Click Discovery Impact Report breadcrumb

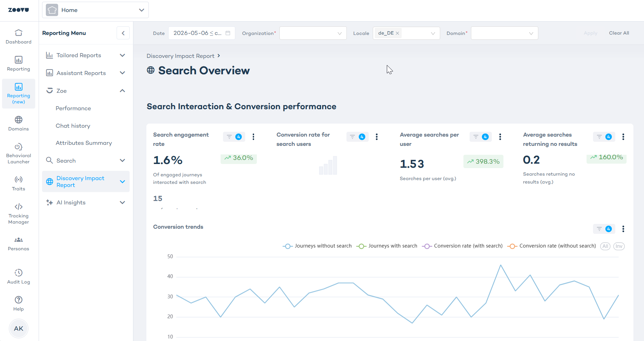pyautogui.click(x=181, y=56)
